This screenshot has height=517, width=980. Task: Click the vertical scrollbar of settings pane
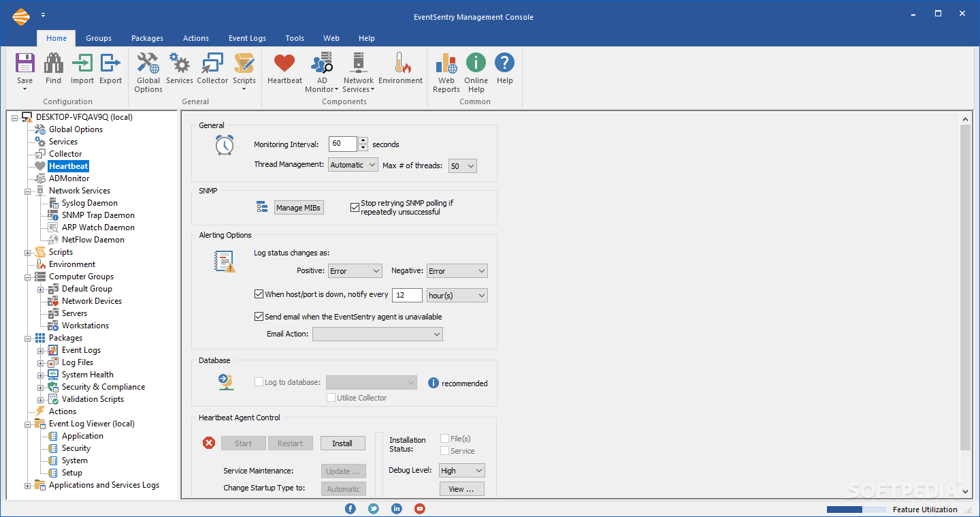[x=965, y=286]
